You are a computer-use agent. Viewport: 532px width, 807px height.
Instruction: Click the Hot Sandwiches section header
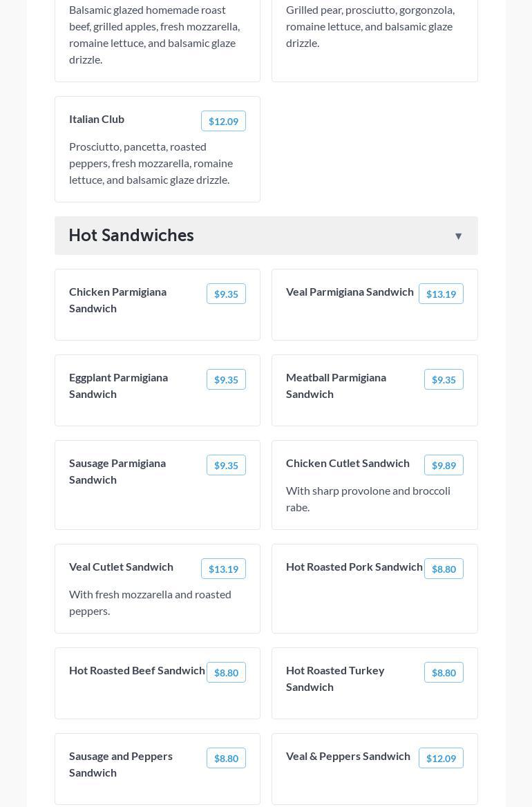click(131, 236)
